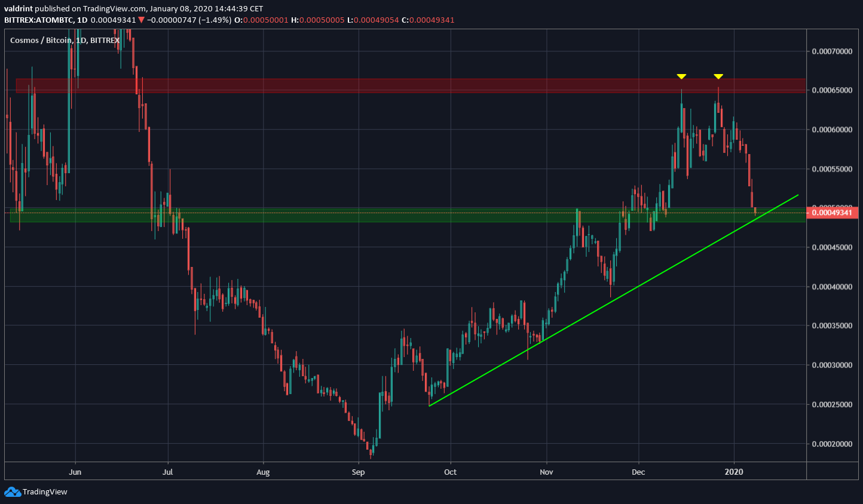Viewport: 863px width, 504px height.
Task: Select the 2020 label on time axis
Action: coord(734,472)
